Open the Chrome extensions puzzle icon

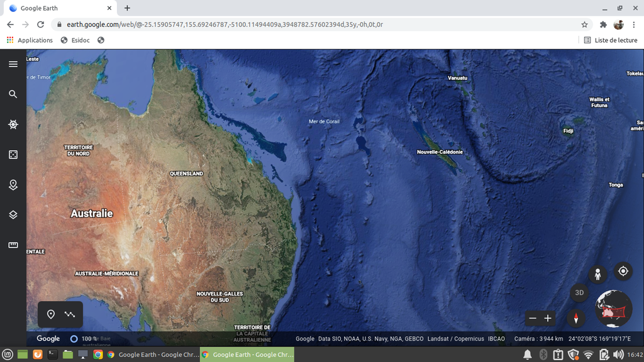(x=603, y=25)
